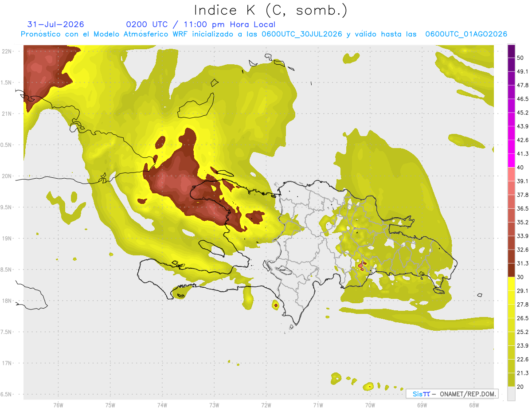Click the colorbar value '31.3'
532x411 pixels.
click(523, 263)
